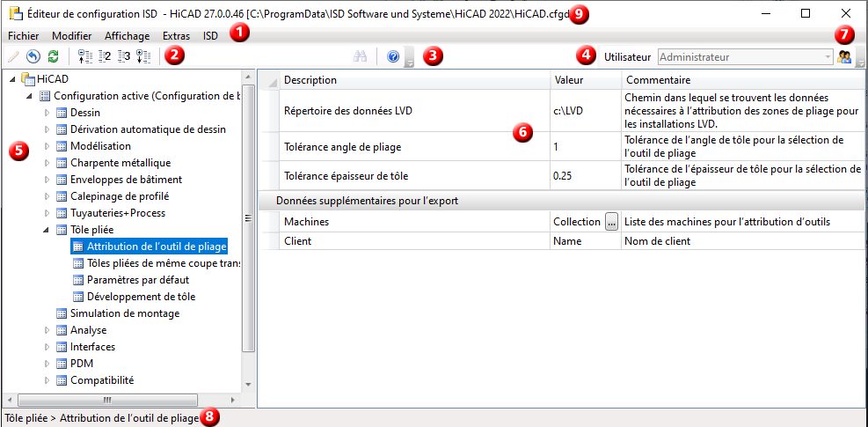The height and width of the screenshot is (427, 868).
Task: Click the c:\LVD value cell
Action: (x=586, y=110)
